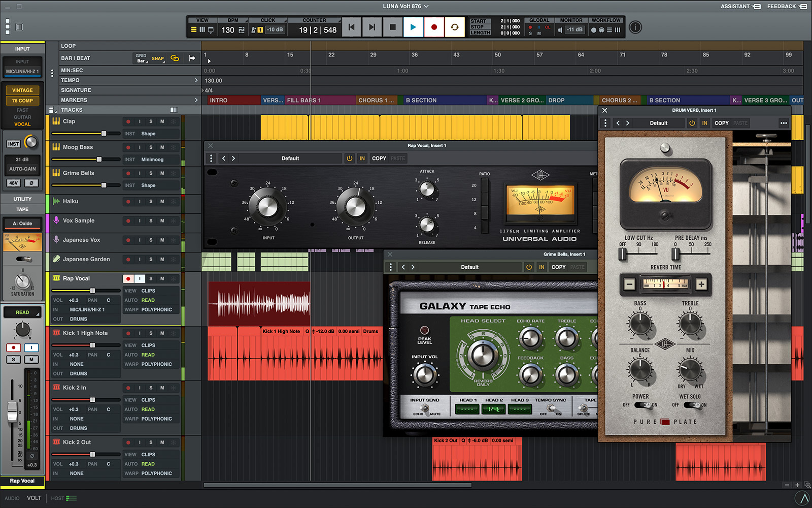
Task: Expand the MARKERS row chevron
Action: pyautogui.click(x=196, y=100)
